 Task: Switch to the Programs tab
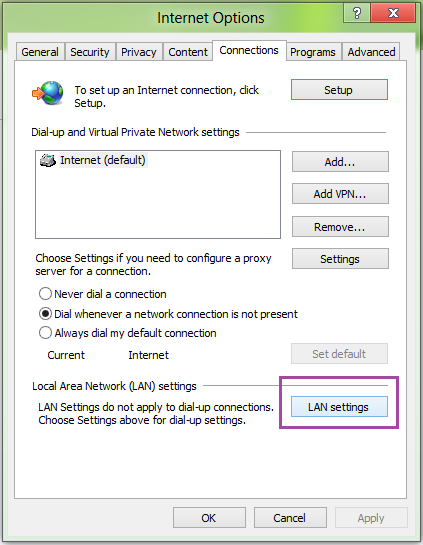click(312, 52)
